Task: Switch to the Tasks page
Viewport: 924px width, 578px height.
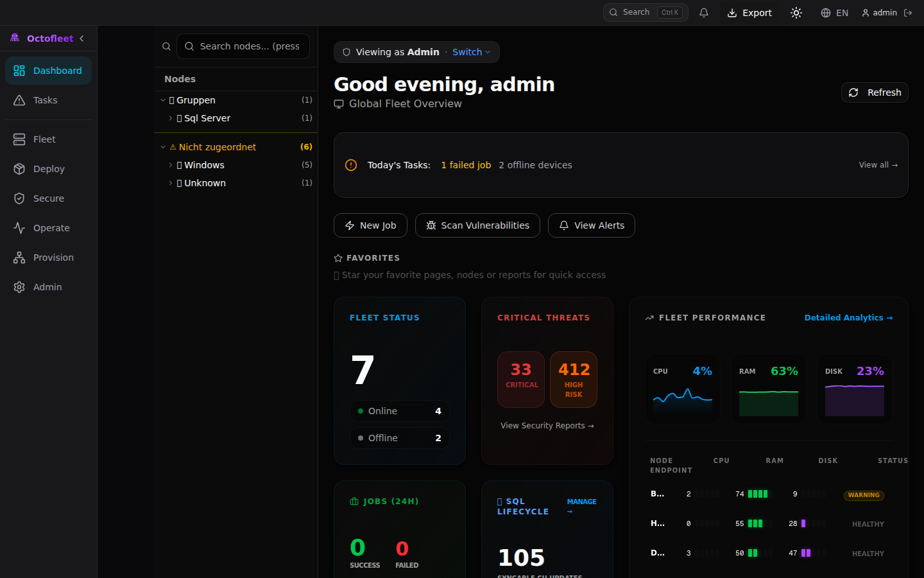Action: [45, 100]
